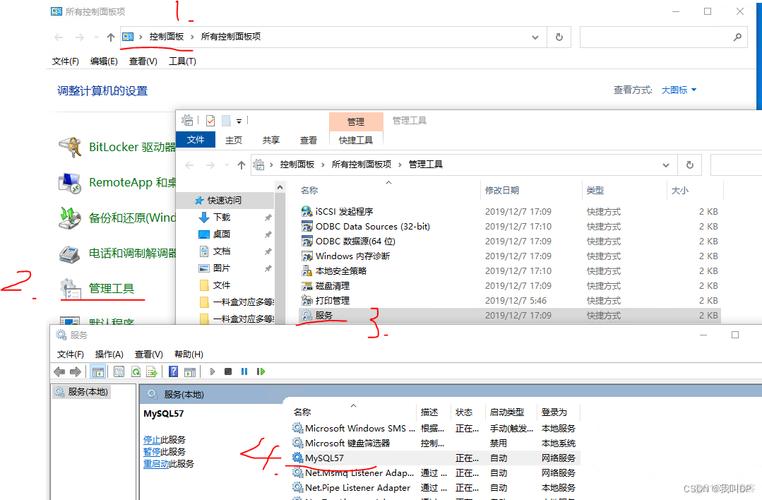Click 重启动 link to restart MySQL57
This screenshot has width=762, height=500.
pyautogui.click(x=156, y=464)
